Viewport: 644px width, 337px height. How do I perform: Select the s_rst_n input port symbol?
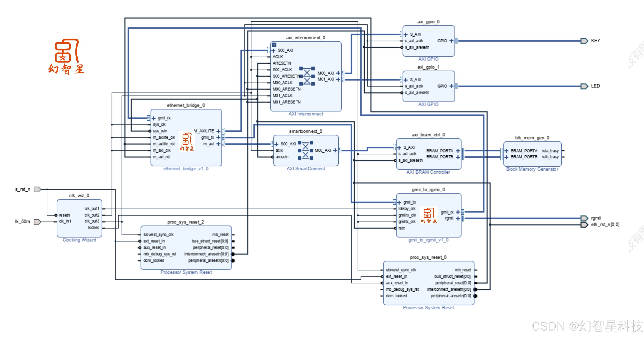point(37,189)
